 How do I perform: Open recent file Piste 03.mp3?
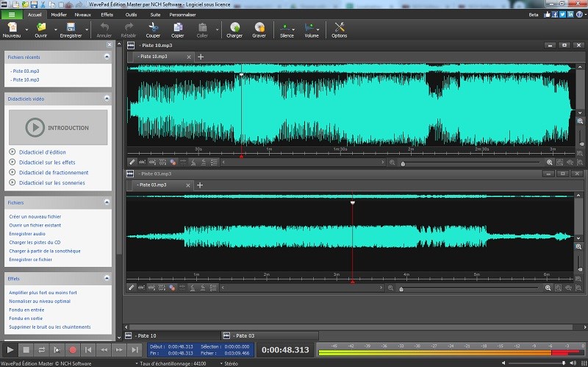[x=25, y=71]
